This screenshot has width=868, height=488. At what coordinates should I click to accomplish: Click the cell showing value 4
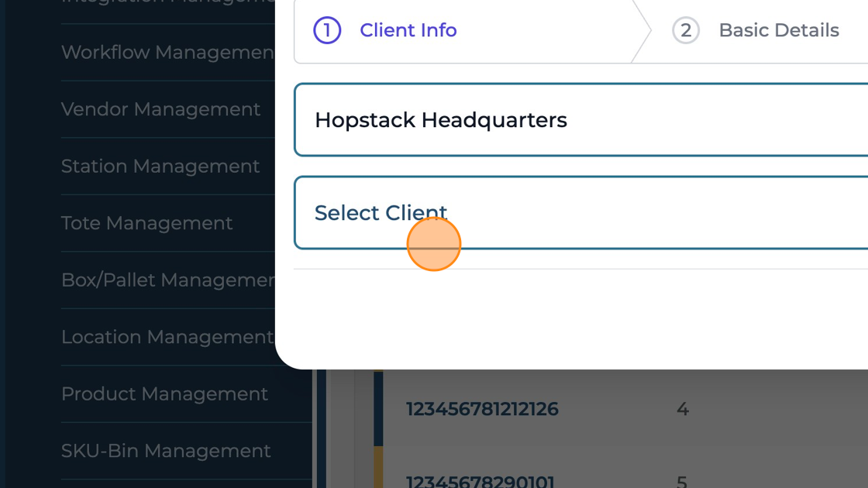(x=682, y=409)
